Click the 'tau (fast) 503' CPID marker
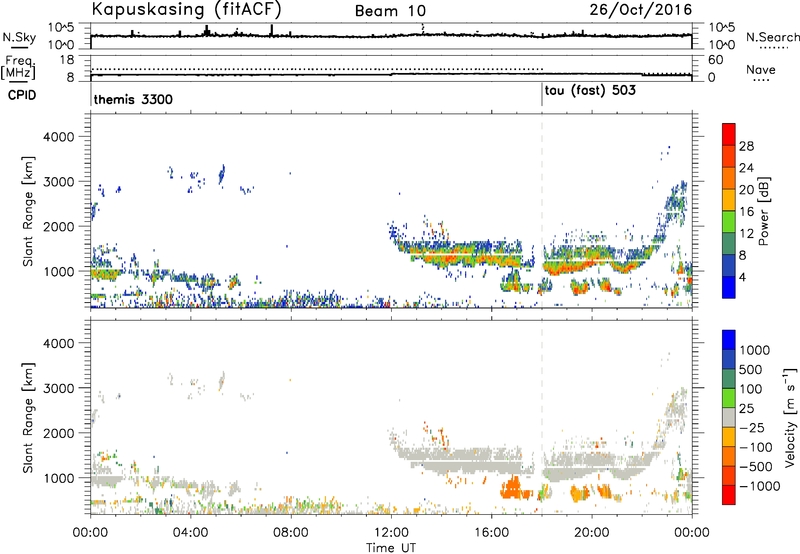Image resolution: width=800 pixels, height=554 pixels. pos(590,91)
